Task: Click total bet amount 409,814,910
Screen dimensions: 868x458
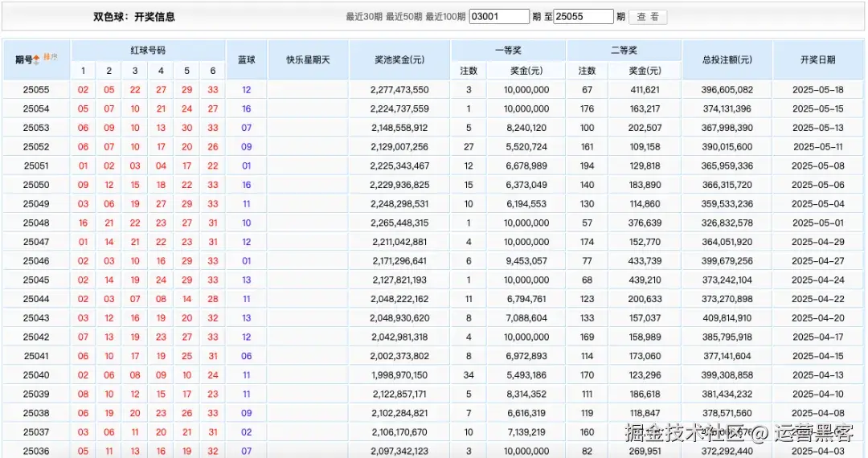Action: pos(727,318)
